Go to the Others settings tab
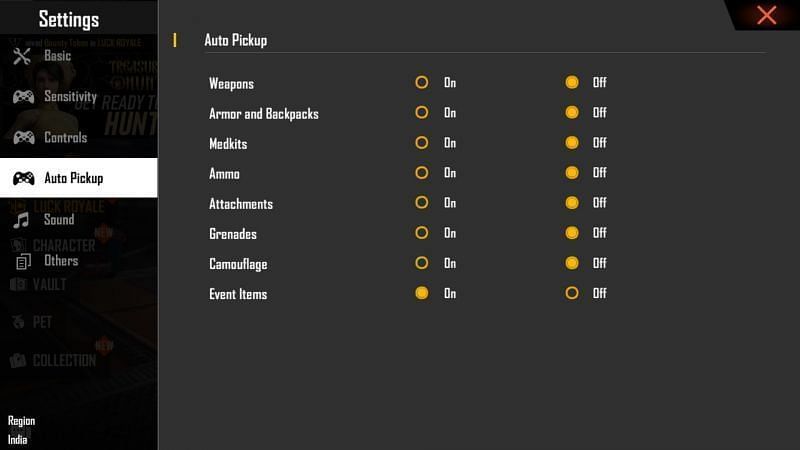Viewport: 800px width, 450px height. (x=60, y=261)
